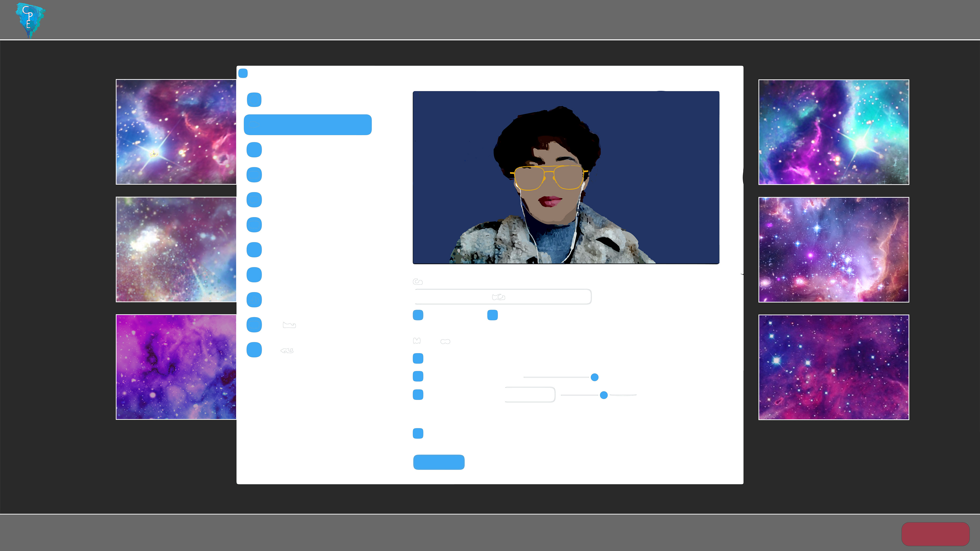This screenshot has height=551, width=980.
Task: Click the wide blue button at the dialog's bottom
Action: (439, 462)
